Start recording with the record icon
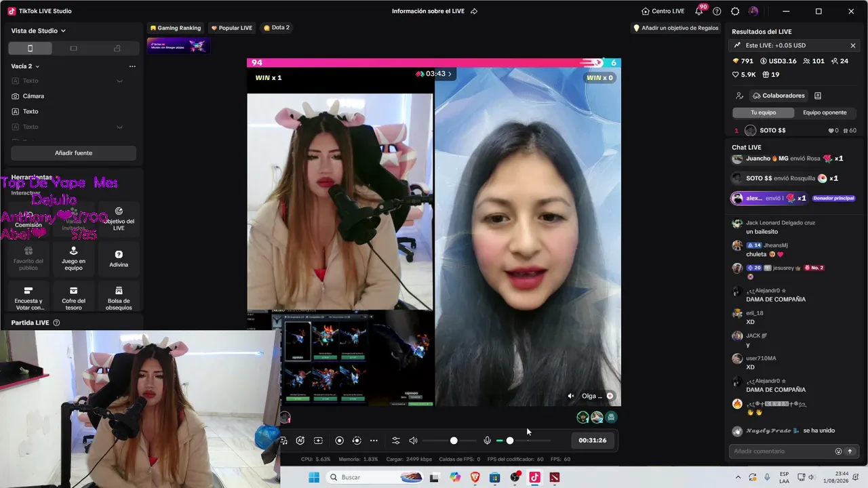The height and width of the screenshot is (488, 868). 340,441
